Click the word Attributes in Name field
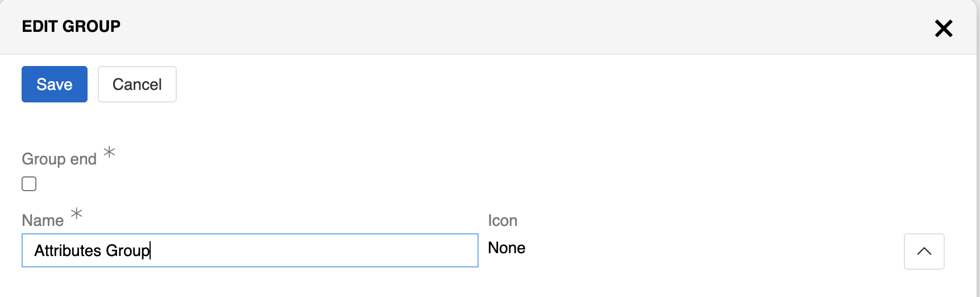This screenshot has width=980, height=297. 68,250
